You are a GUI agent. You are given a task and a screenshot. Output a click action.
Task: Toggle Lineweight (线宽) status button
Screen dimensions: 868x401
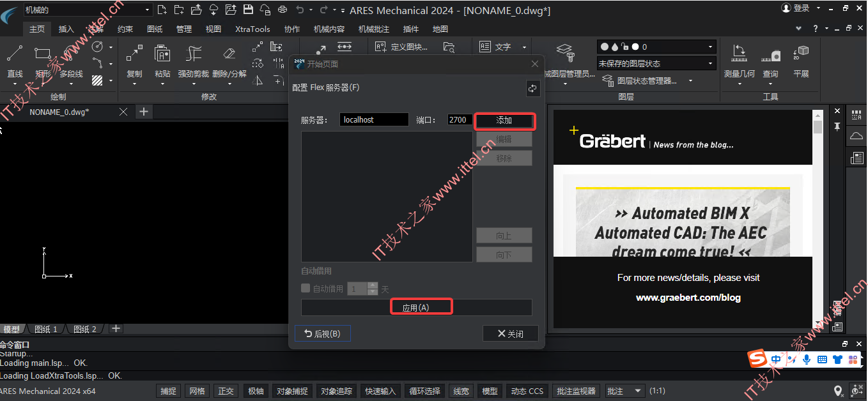click(x=460, y=391)
